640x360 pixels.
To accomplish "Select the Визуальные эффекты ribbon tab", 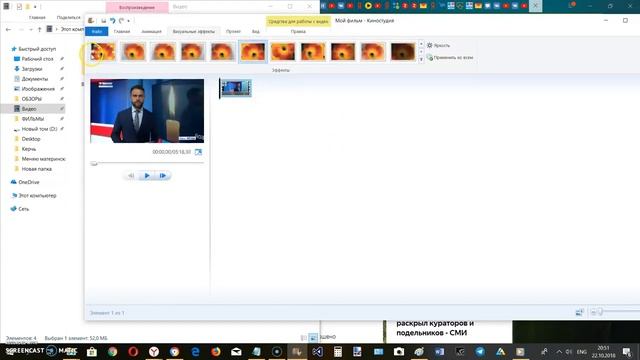I will tap(193, 31).
